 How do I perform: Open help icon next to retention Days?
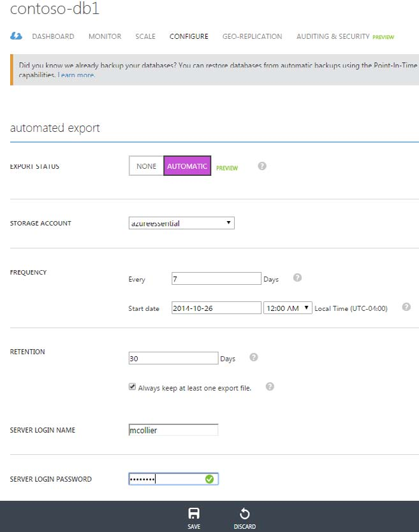coord(253,357)
